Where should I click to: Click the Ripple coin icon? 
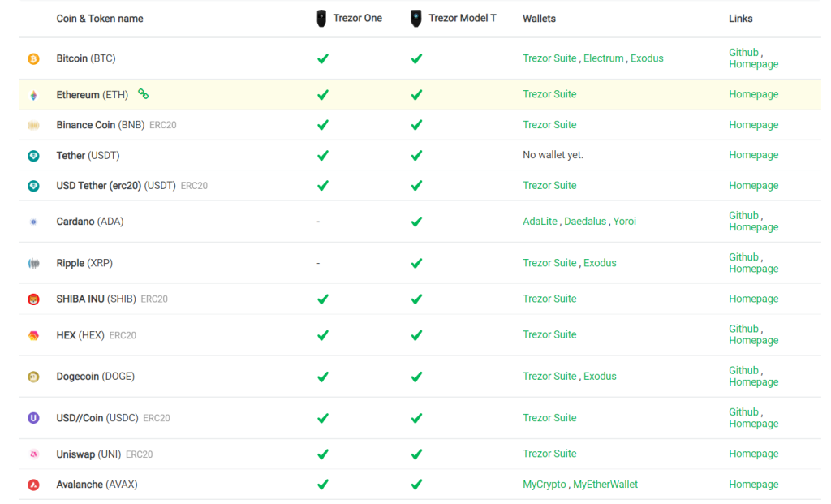click(x=33, y=264)
